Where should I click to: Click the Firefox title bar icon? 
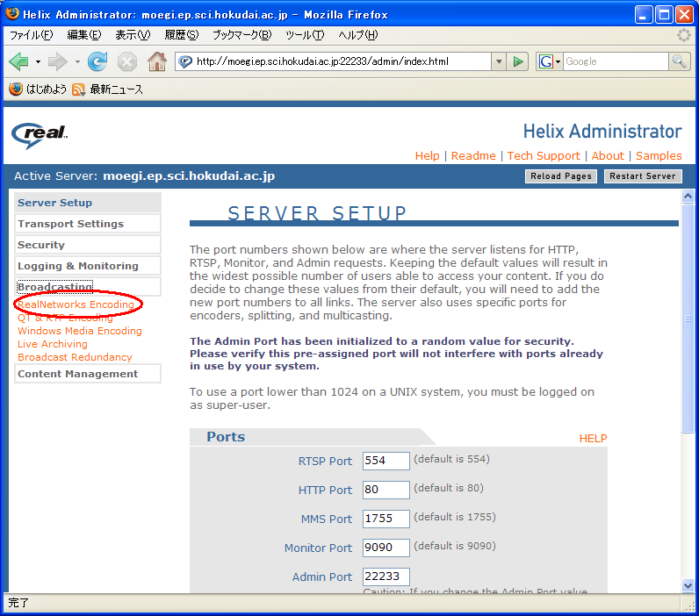tap(12, 14)
